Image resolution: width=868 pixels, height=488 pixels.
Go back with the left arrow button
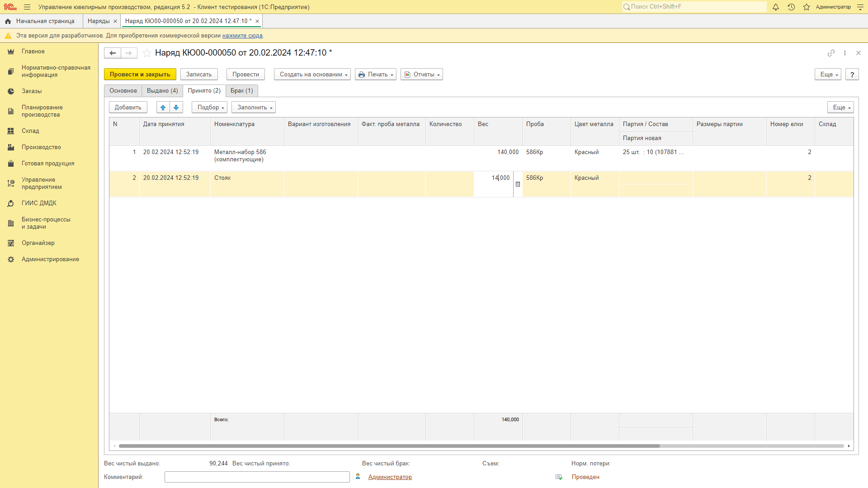point(113,53)
